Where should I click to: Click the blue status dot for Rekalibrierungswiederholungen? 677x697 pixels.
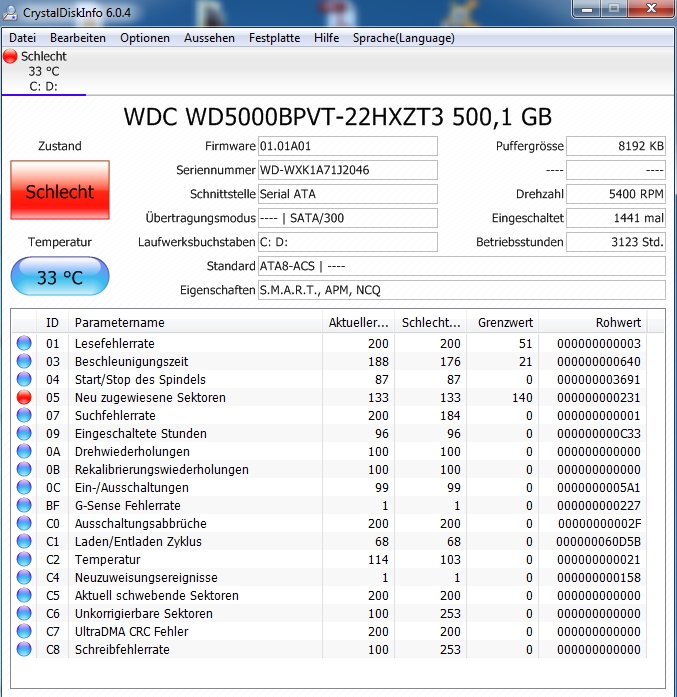pos(24,469)
